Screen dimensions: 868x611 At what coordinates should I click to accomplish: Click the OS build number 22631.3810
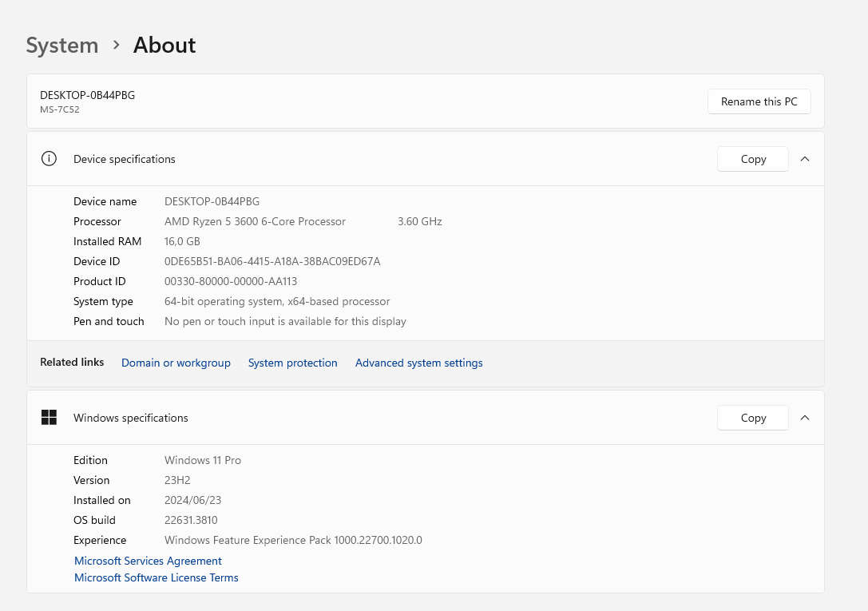tap(191, 520)
